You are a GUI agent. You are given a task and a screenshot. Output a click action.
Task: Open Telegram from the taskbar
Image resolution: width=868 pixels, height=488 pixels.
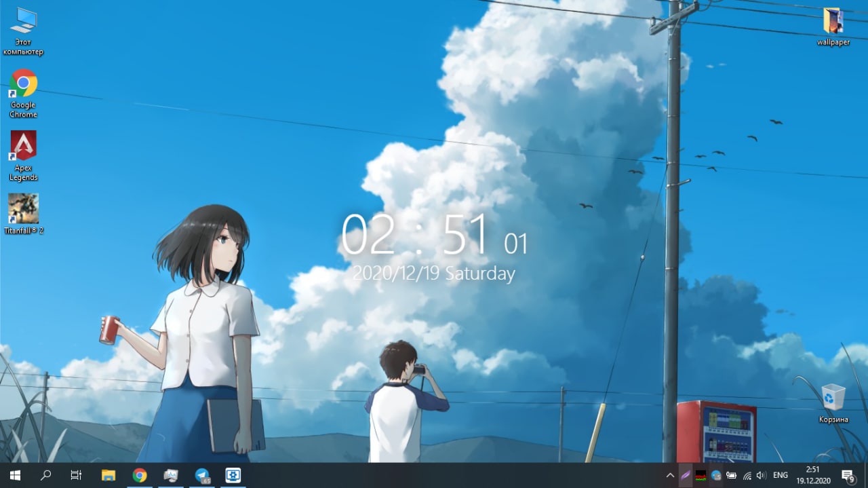202,475
